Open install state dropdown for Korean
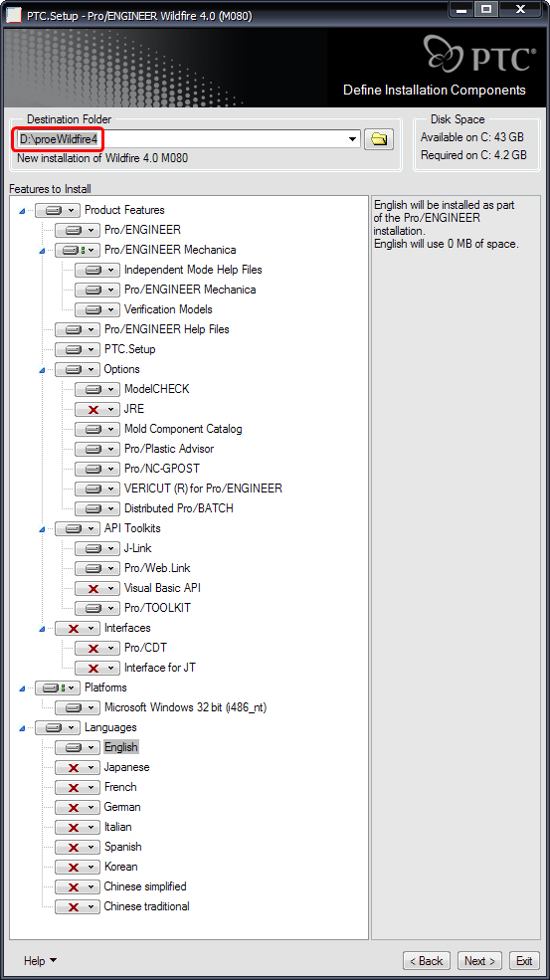This screenshot has height=980, width=550. click(x=92, y=867)
